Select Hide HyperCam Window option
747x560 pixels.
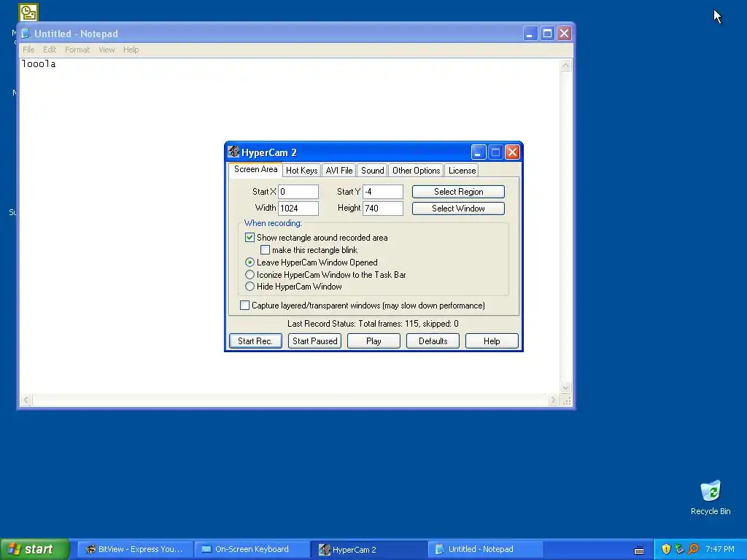249,287
